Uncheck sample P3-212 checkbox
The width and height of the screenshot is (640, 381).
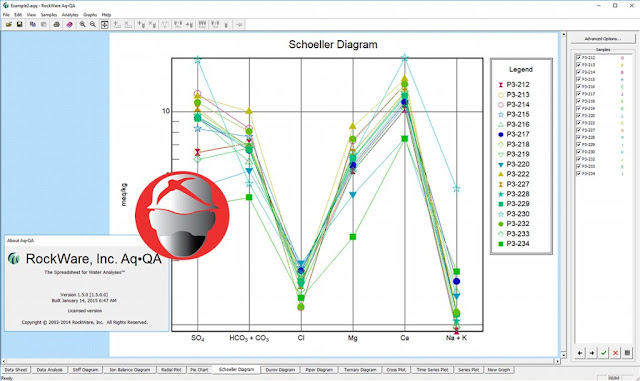578,58
